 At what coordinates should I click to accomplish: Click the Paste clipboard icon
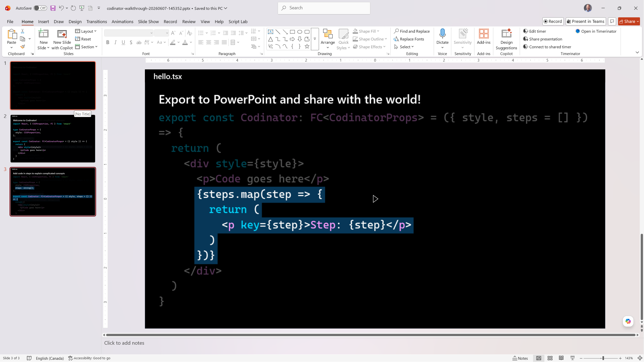(x=12, y=34)
